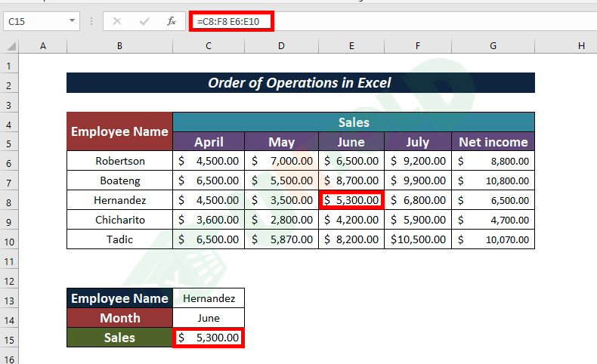Click the Enter checkmark icon in formula bar
This screenshot has height=364, width=597.
click(x=144, y=22)
